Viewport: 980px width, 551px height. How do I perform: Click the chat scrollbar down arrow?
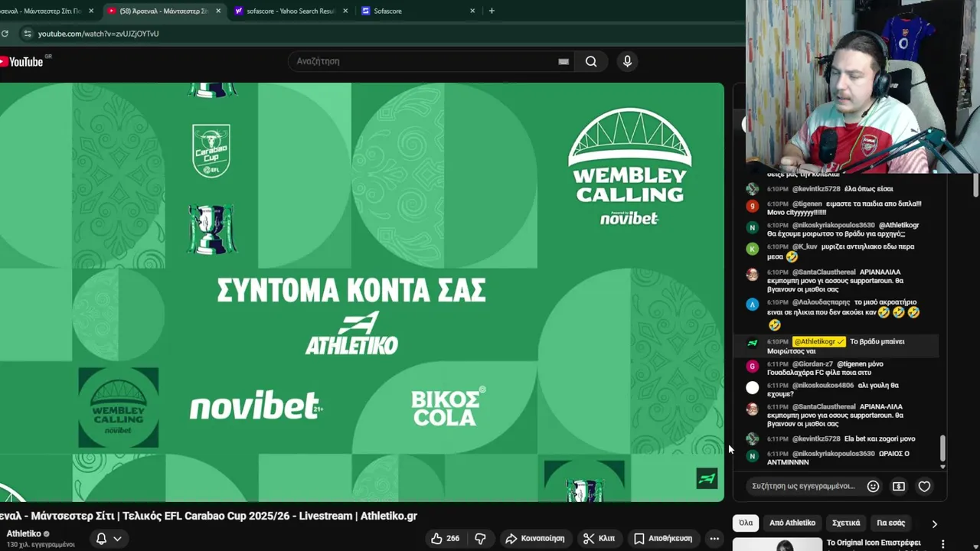pos(942,466)
